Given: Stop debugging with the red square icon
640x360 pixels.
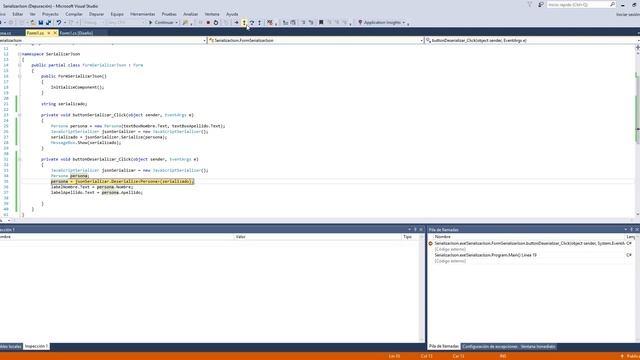Looking at the screenshot, I should (208, 22).
